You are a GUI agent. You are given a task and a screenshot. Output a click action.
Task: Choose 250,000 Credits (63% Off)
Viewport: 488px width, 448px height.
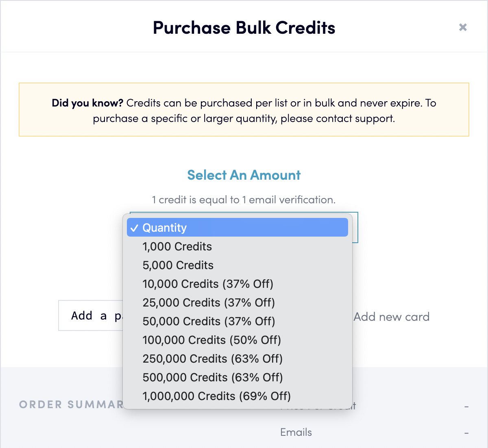[237, 359]
